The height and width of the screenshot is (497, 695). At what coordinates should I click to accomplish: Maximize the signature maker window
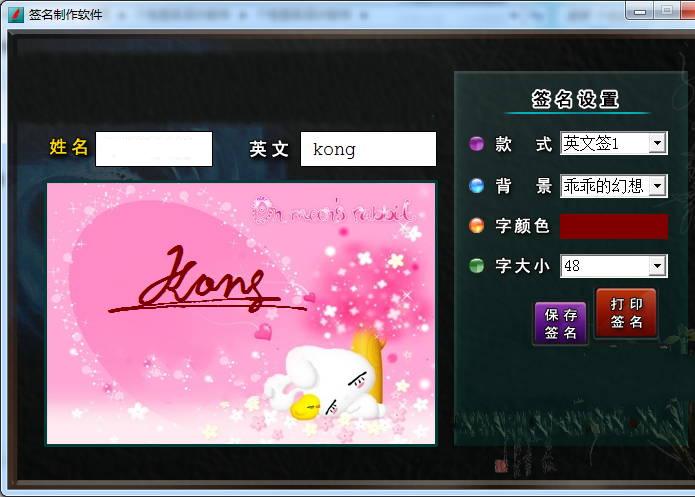point(665,11)
